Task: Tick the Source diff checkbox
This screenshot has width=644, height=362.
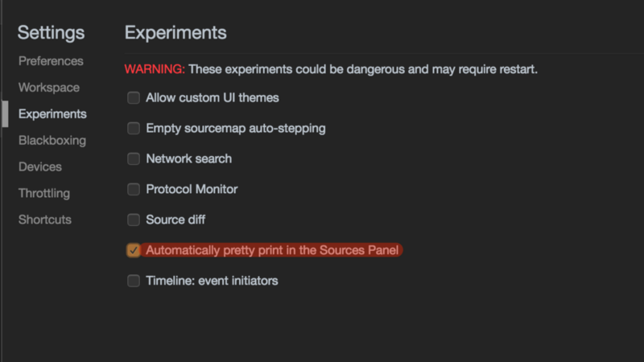Action: point(134,220)
